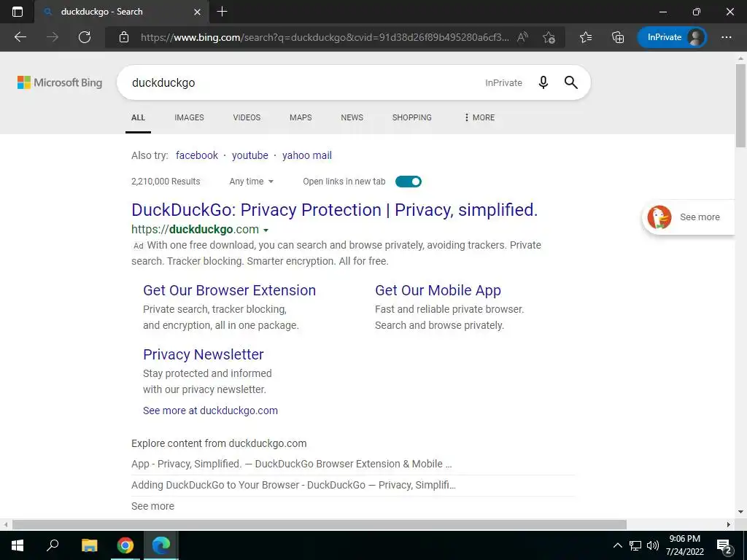Open the tab actions menu icon
The image size is (747, 560).
point(18,12)
